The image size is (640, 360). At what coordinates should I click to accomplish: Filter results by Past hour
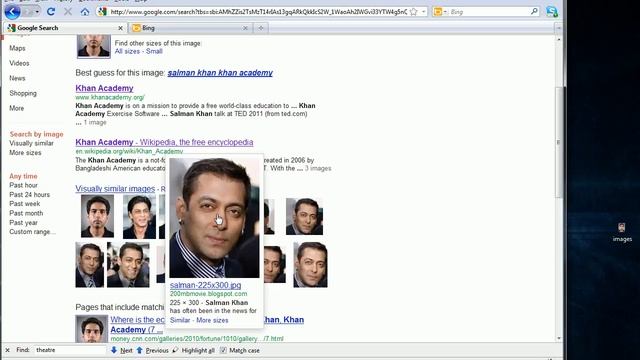(x=23, y=185)
